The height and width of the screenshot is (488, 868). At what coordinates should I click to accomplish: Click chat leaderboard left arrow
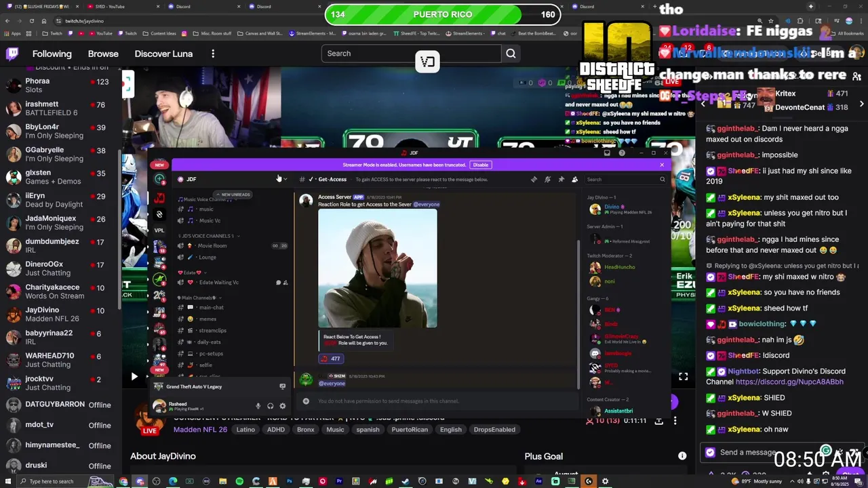point(703,104)
